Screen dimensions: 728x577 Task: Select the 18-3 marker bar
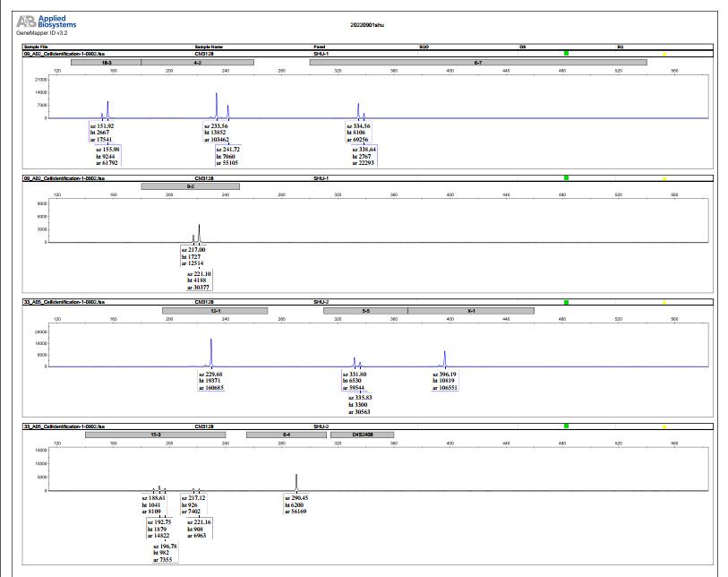point(107,62)
